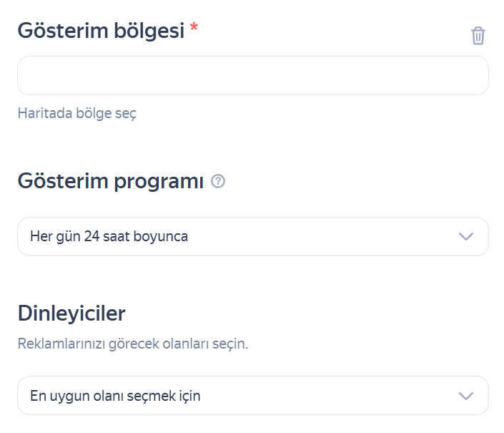Image resolution: width=504 pixels, height=433 pixels.
Task: Click the "Gösterim bölgesi" heading
Action: pos(101,31)
